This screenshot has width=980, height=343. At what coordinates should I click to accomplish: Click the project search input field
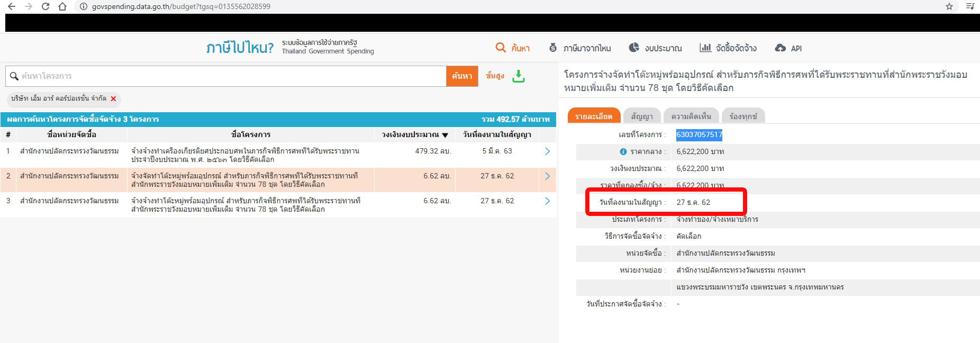pos(228,76)
